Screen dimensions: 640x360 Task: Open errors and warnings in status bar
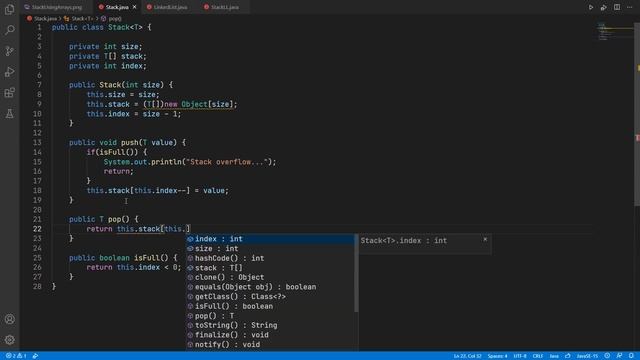(16, 356)
